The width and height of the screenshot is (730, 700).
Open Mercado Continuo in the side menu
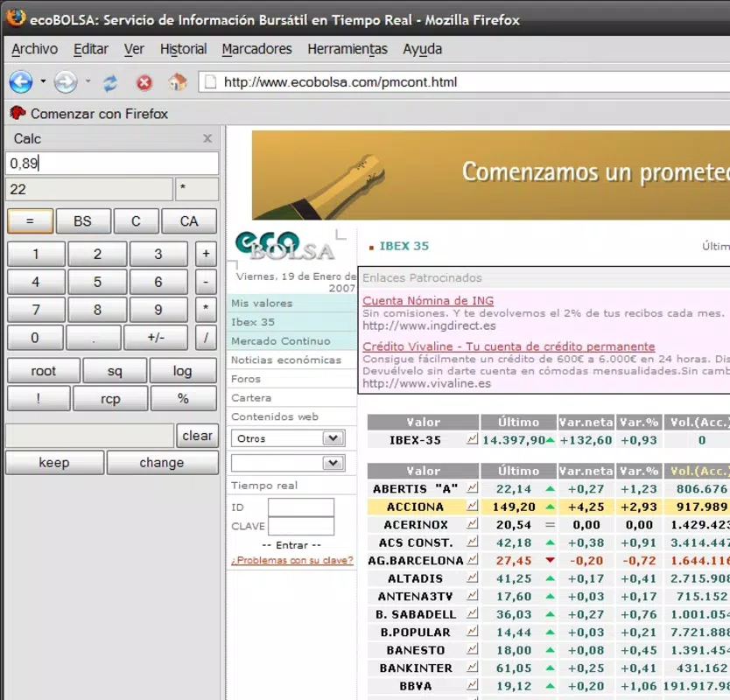[281, 341]
